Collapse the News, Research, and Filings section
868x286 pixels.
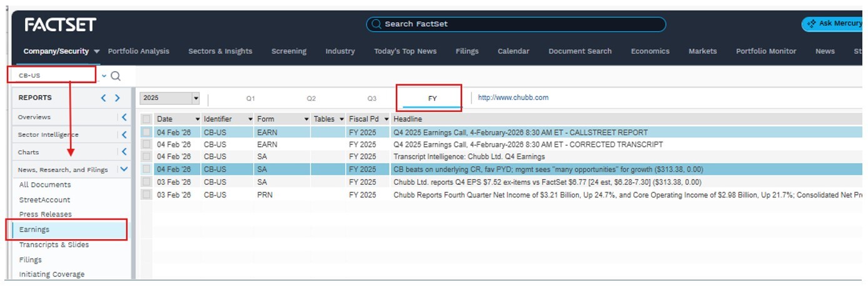pos(124,169)
